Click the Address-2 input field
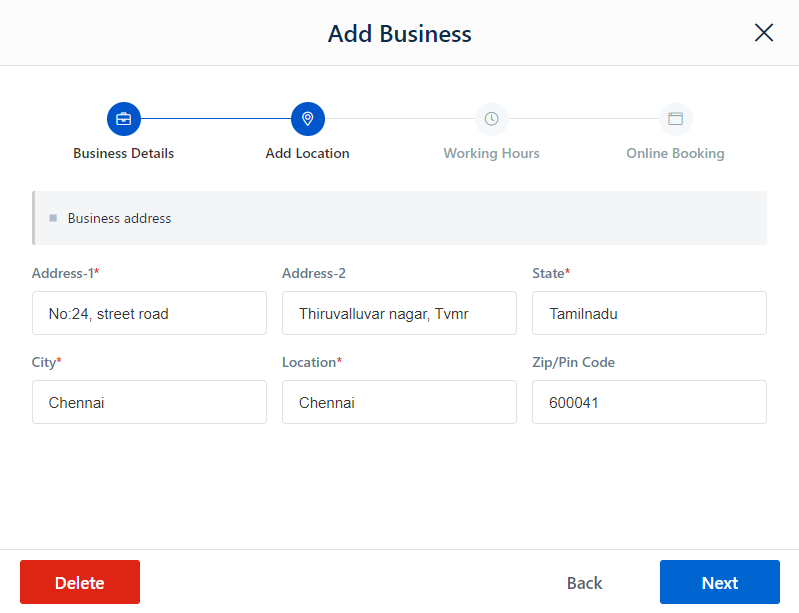The width and height of the screenshot is (799, 613). pos(400,313)
